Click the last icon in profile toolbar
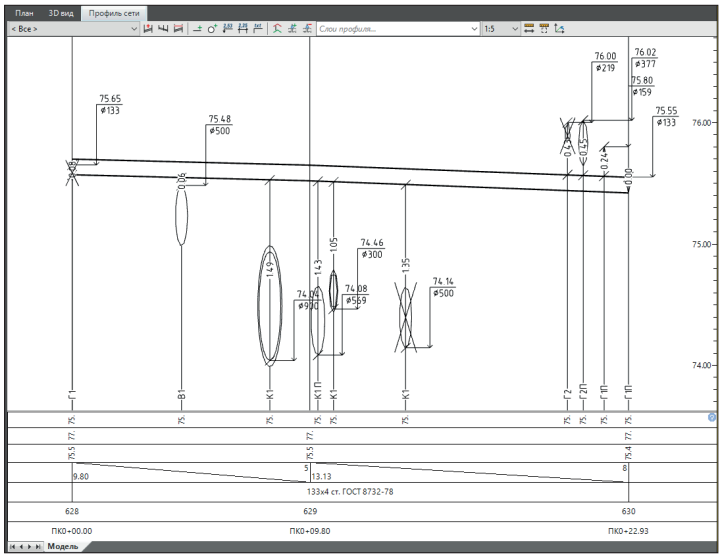Viewport: 720px width, 554px height. point(559,30)
